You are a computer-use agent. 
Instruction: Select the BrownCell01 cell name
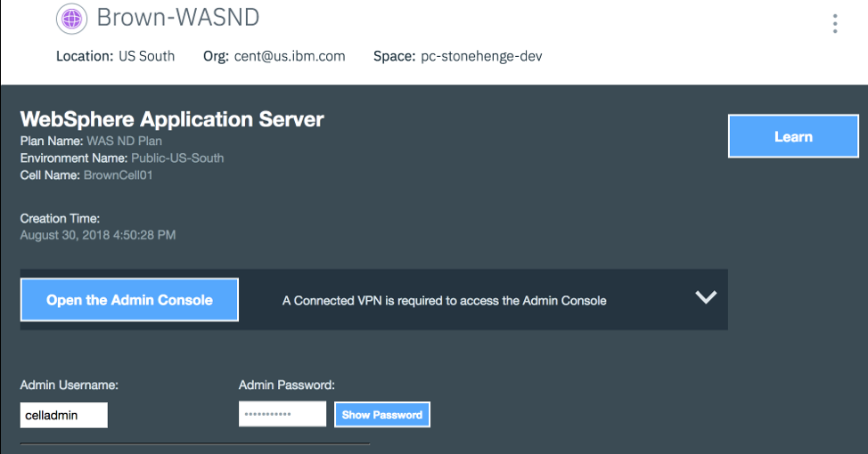[x=119, y=175]
